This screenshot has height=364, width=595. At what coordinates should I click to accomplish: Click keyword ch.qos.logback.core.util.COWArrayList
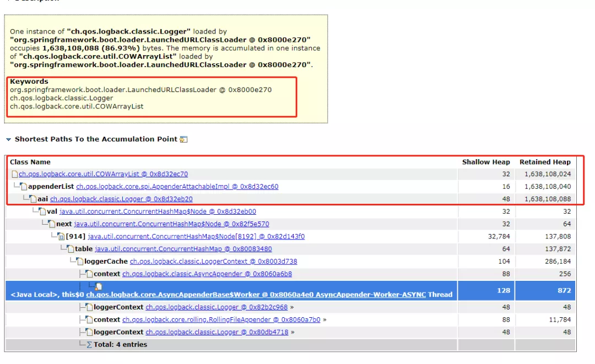[77, 106]
